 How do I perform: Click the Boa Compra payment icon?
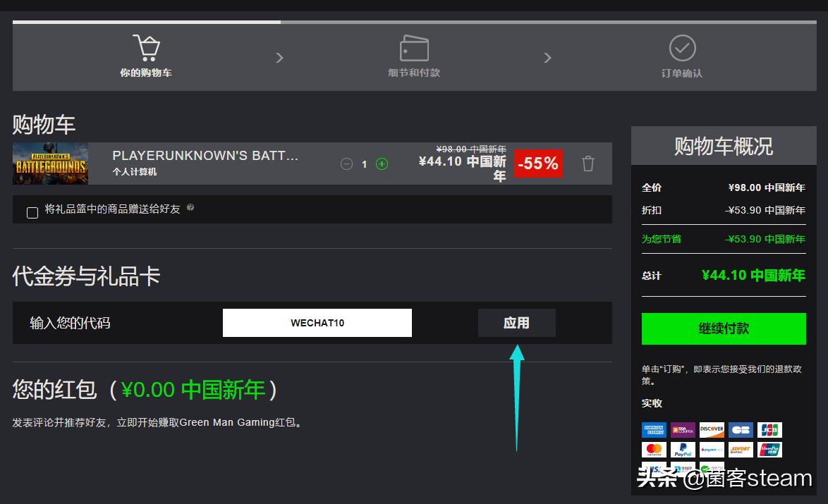pos(683,430)
